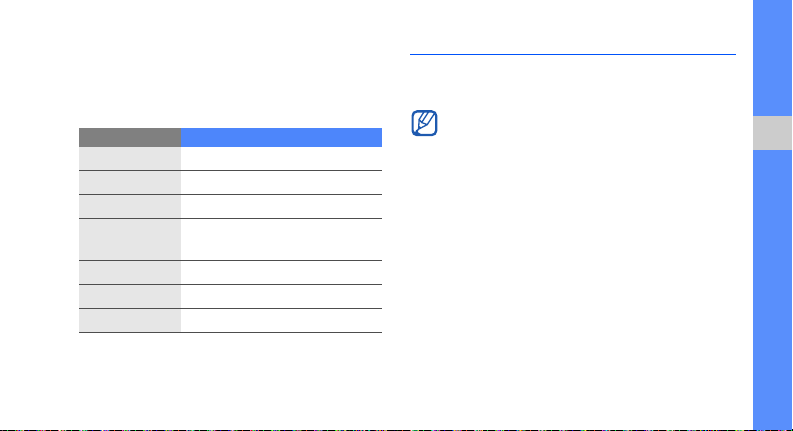The image size is (793, 431).
Task: Click the white value cell in last table row
Action: 281,320
